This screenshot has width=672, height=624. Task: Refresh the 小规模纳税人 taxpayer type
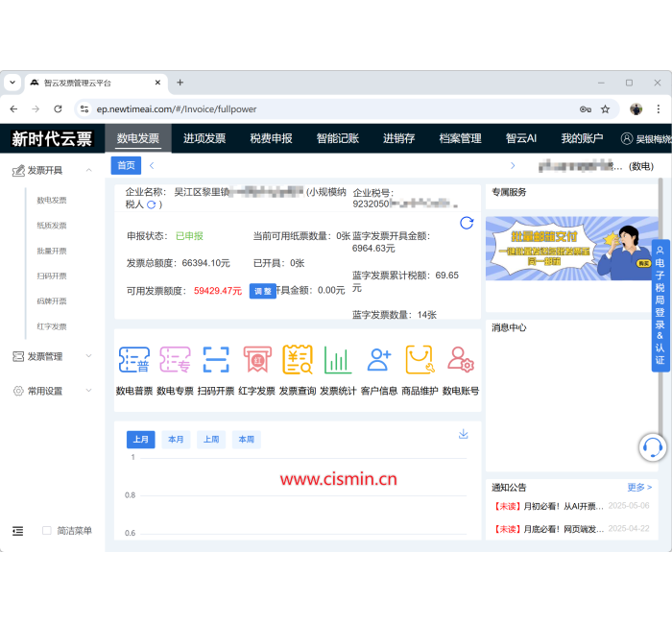point(152,204)
